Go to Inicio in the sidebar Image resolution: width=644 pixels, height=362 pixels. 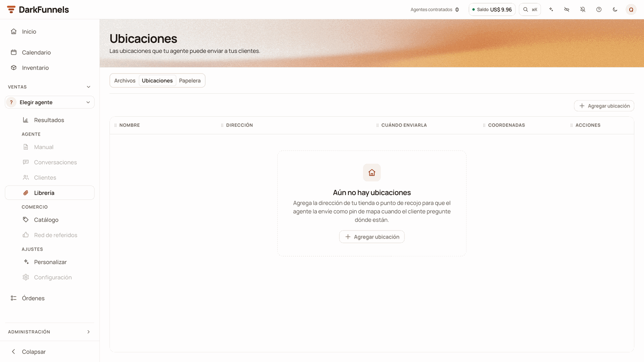[x=50, y=31]
